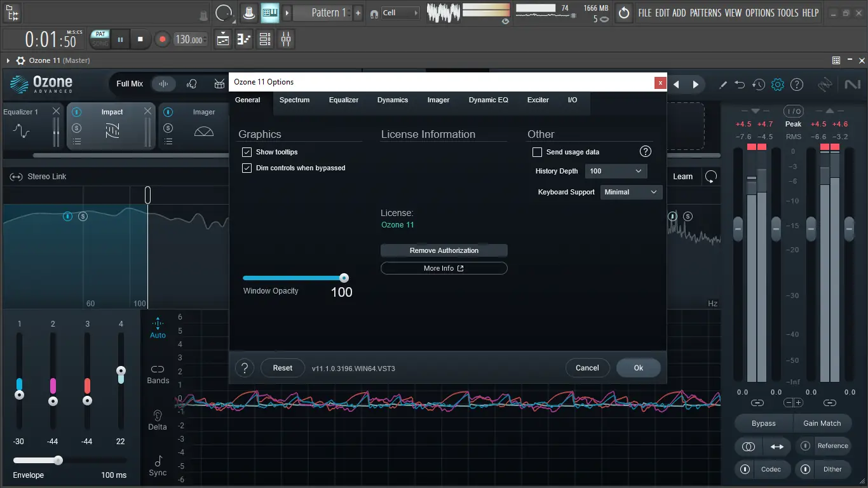868x488 pixels.
Task: Solo the Impact module with S button
Action: tap(77, 128)
